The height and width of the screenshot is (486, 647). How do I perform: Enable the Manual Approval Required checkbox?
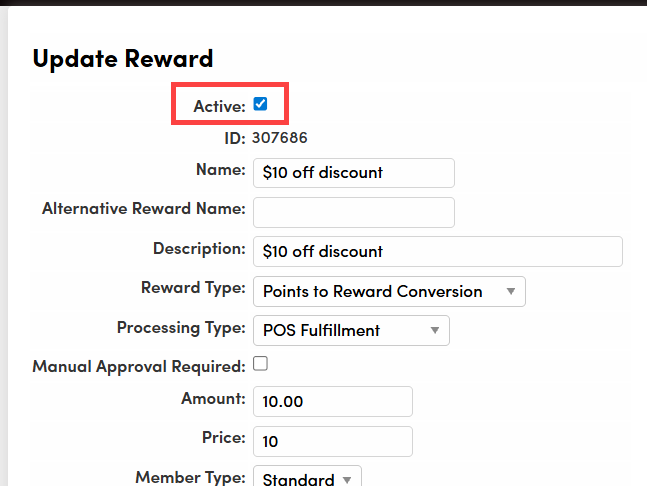(x=261, y=364)
